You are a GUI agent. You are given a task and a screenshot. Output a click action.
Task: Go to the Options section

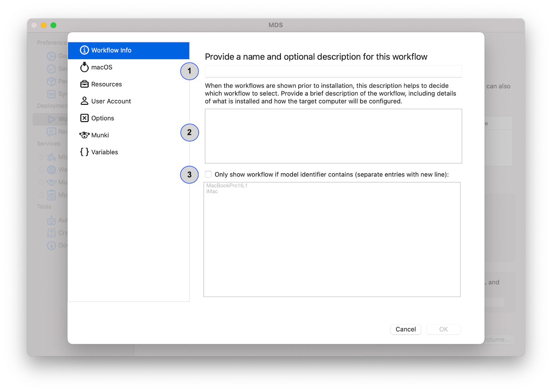(x=129, y=118)
